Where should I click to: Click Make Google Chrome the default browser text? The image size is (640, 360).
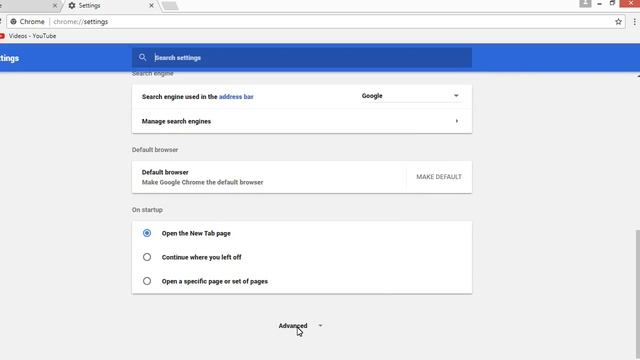click(202, 182)
